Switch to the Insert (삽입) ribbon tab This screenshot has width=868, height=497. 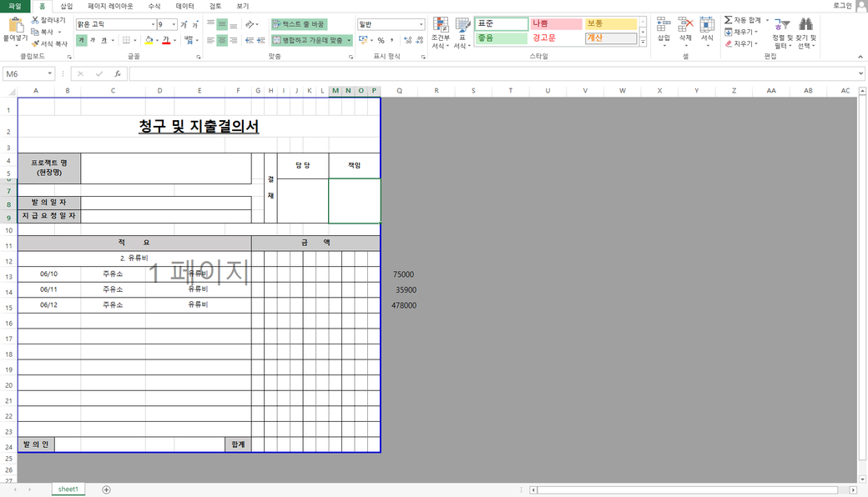pyautogui.click(x=66, y=6)
